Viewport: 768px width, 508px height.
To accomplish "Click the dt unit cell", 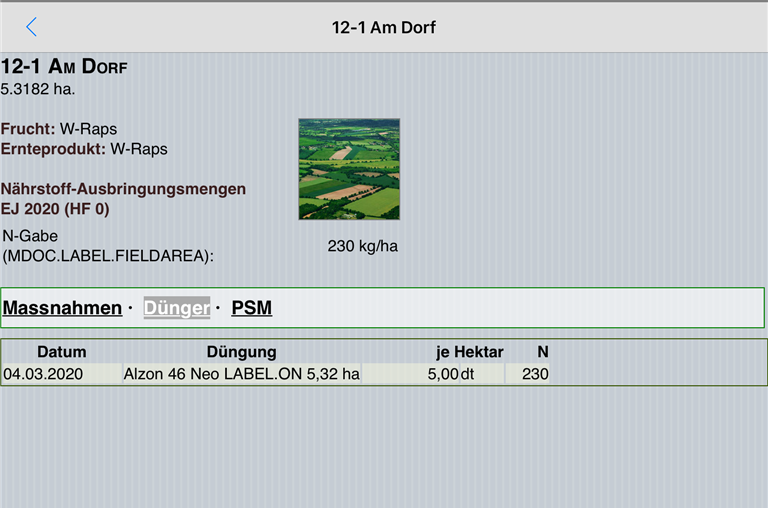I will pyautogui.click(x=468, y=374).
